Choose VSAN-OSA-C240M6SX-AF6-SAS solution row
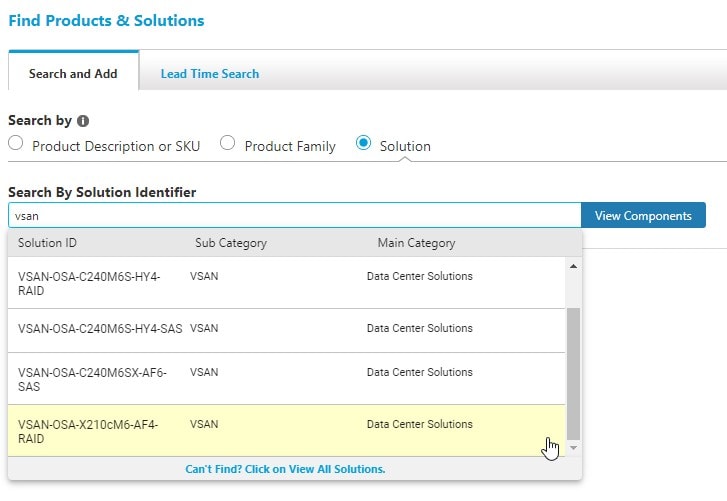The width and height of the screenshot is (727, 501). (x=287, y=379)
